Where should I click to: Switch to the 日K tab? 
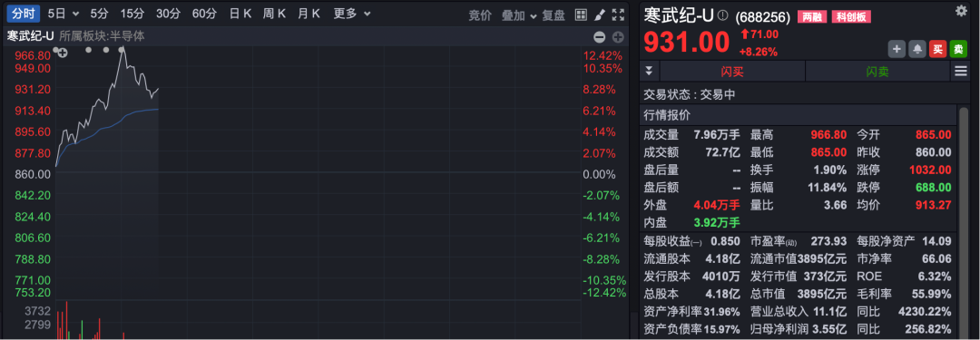[240, 14]
